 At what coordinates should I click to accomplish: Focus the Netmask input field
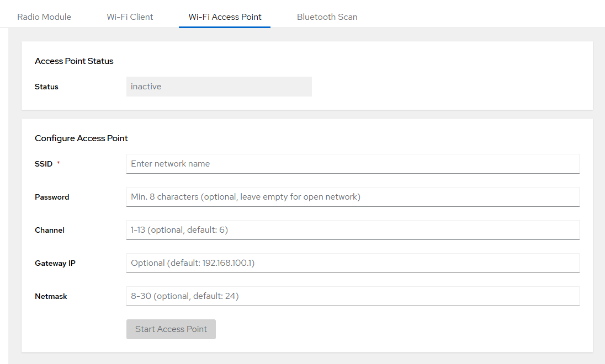click(352, 296)
